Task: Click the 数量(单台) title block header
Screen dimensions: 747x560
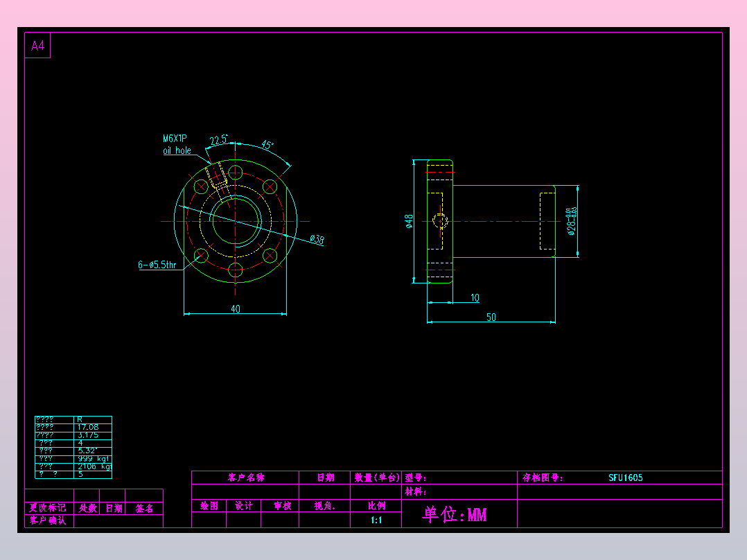Action: 376,478
